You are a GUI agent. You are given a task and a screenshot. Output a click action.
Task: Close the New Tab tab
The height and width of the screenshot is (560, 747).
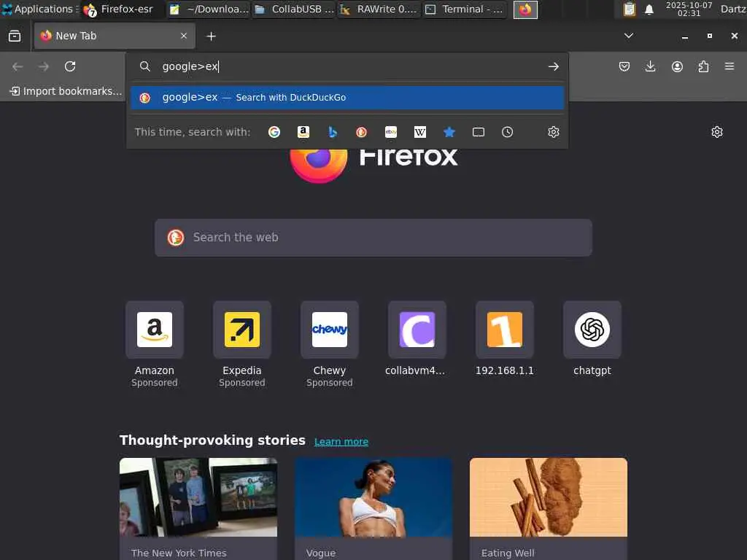click(184, 36)
